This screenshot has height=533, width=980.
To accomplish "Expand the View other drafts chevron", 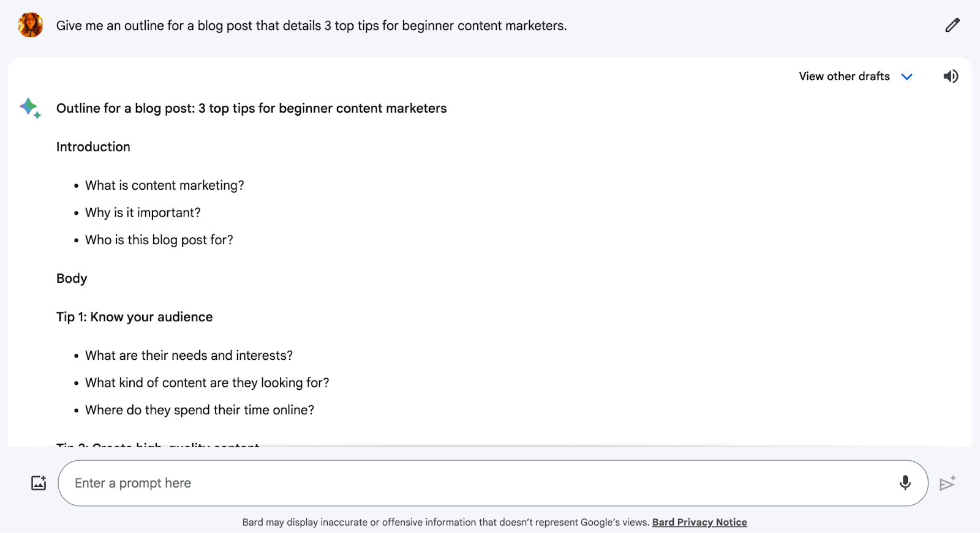I will (908, 76).
